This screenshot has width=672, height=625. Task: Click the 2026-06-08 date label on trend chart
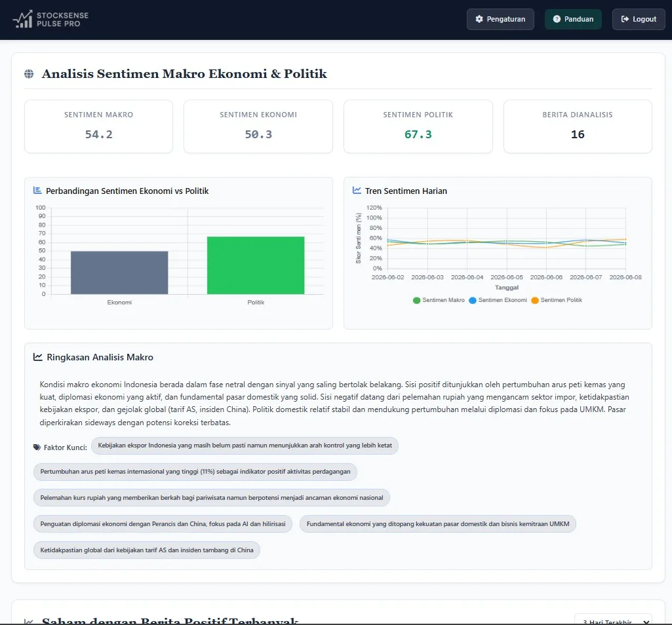coord(625,277)
